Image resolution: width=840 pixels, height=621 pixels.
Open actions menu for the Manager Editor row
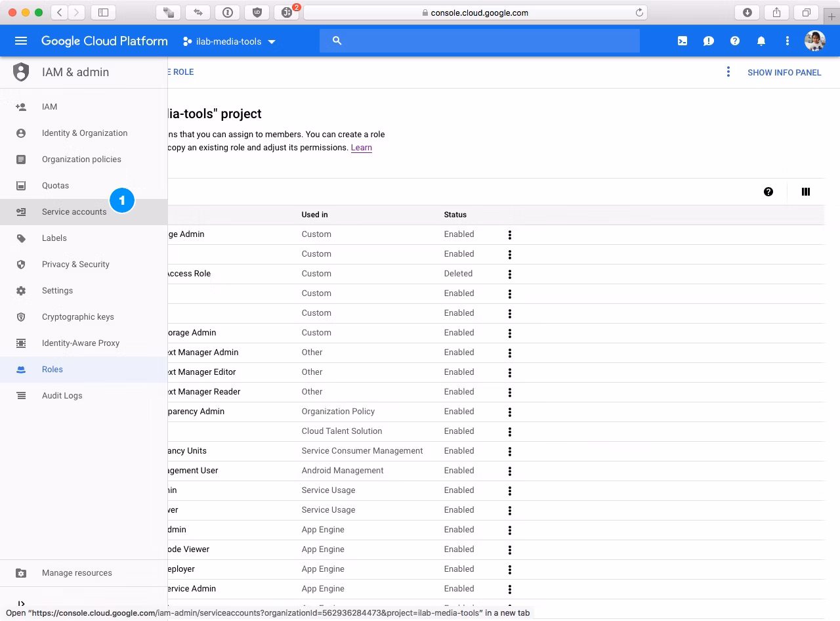510,372
